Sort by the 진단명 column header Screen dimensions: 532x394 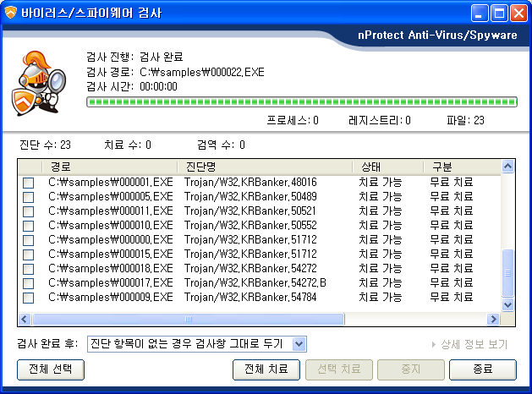point(265,167)
